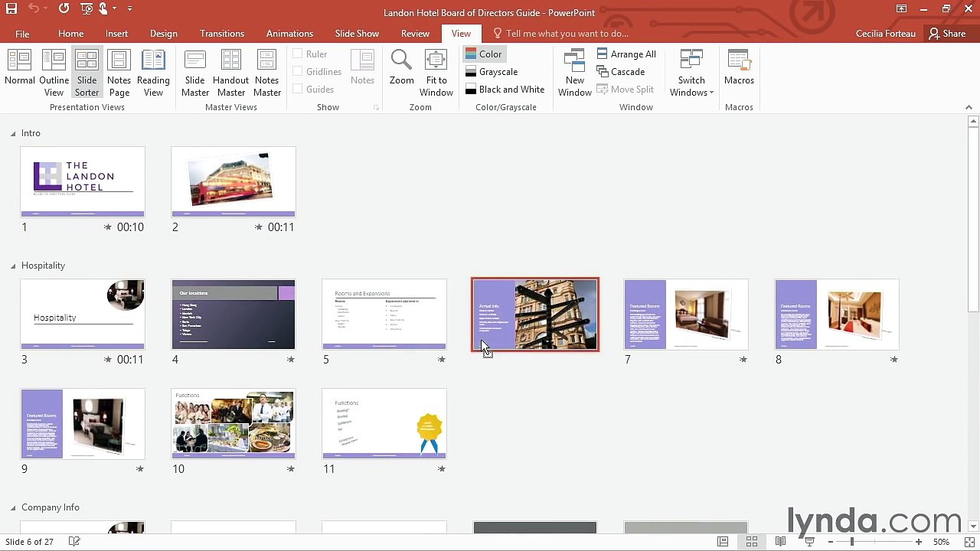Screen dimensions: 980x551
Task: Click the zoom in plus button
Action: tap(918, 542)
